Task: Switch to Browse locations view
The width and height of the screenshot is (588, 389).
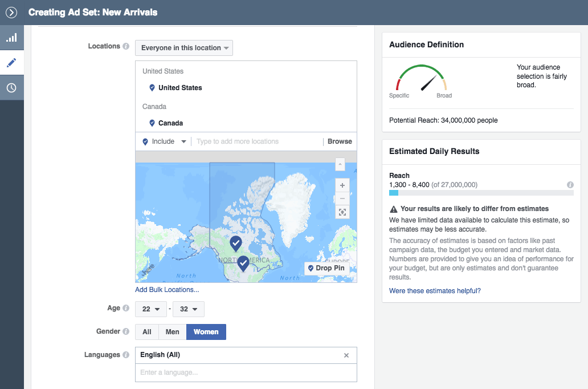Action: click(x=339, y=141)
